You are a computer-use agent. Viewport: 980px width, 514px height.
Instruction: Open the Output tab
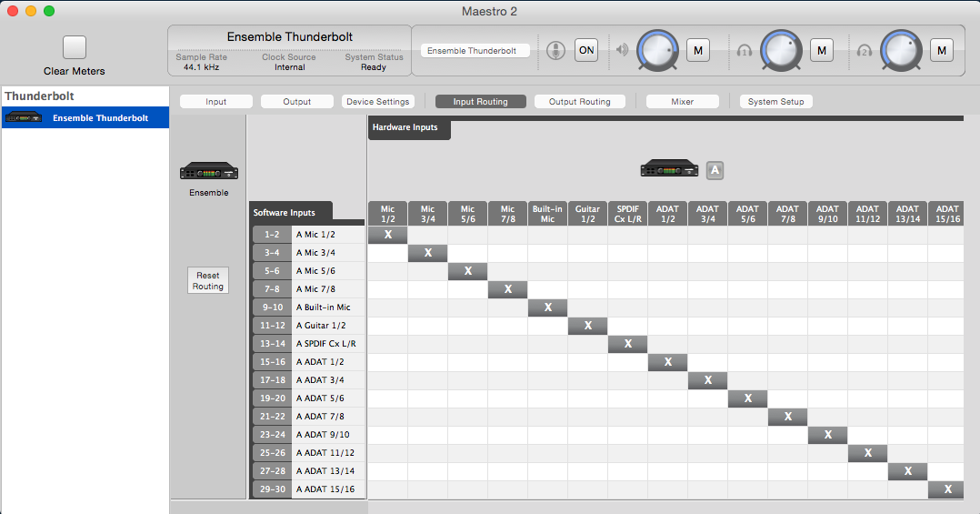297,101
